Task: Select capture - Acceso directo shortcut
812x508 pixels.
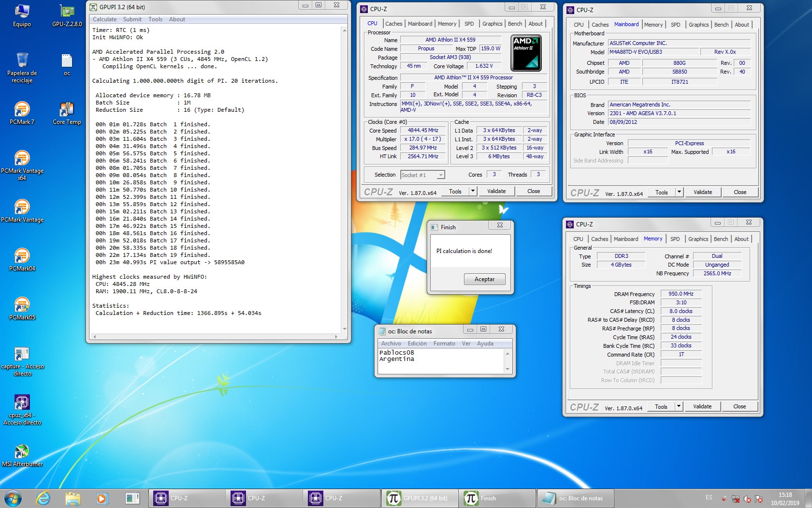Action: (22, 361)
